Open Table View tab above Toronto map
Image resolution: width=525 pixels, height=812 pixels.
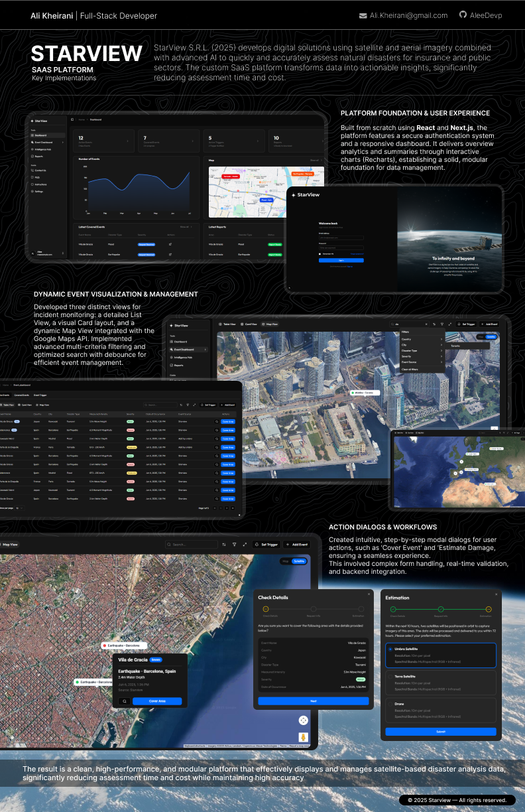coord(227,324)
